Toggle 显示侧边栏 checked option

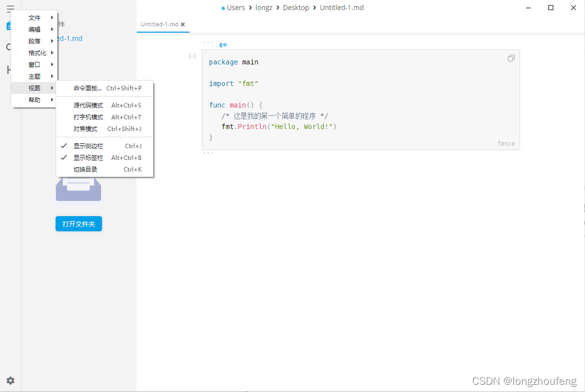point(105,146)
